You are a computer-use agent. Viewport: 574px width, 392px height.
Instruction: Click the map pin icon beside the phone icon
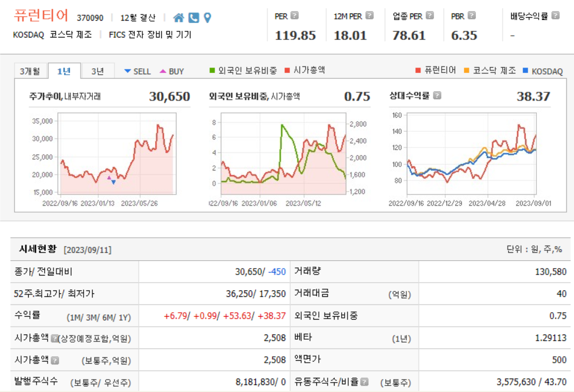click(208, 18)
